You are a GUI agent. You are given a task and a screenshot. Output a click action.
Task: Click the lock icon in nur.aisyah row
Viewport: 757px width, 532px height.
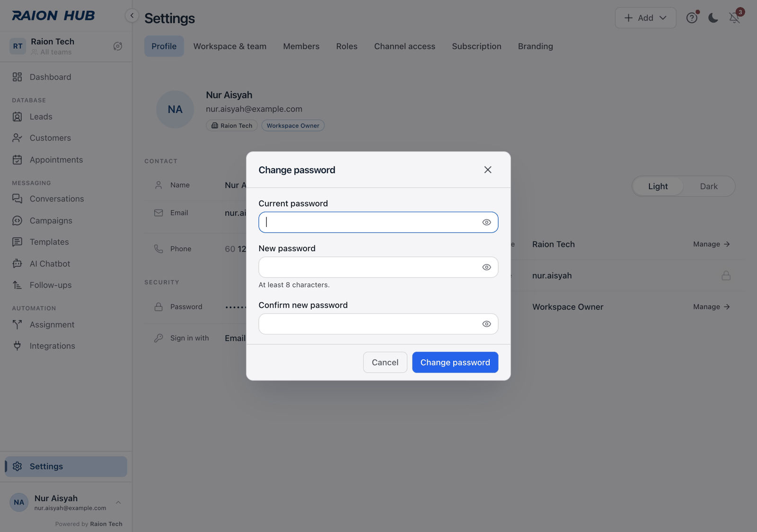click(x=726, y=276)
